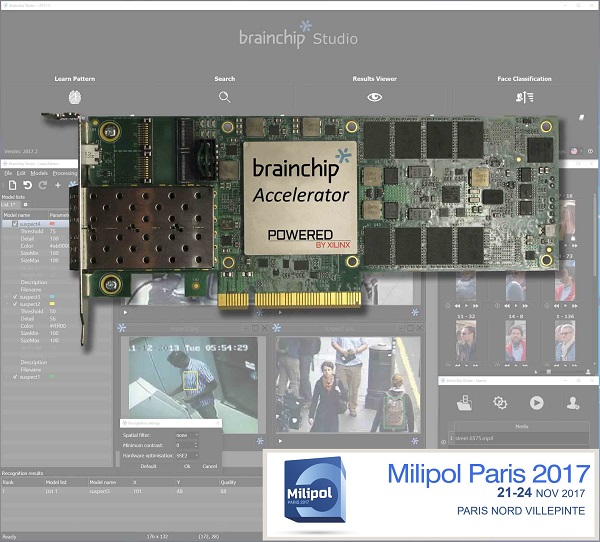
Task: Open the Spatial filter dropdown
Action: click(187, 435)
